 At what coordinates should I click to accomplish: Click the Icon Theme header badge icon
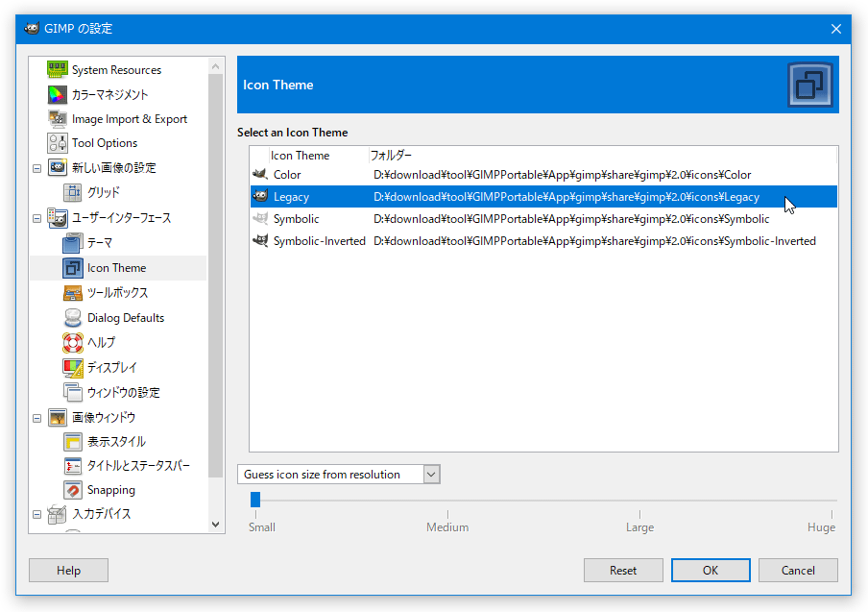[809, 85]
